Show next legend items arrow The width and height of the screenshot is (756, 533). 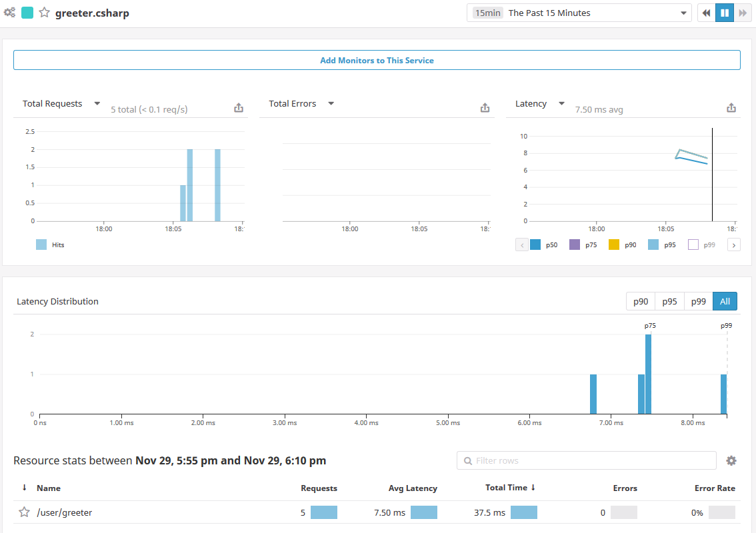pos(734,245)
